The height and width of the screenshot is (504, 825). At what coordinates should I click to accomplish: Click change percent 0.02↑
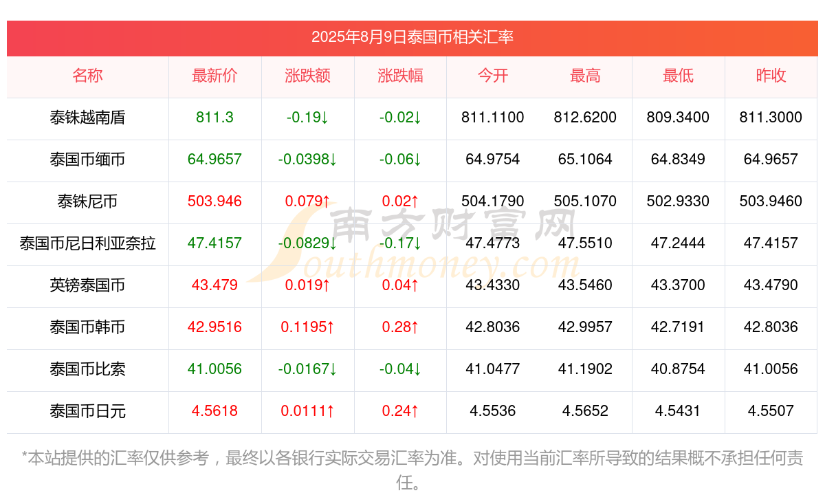(400, 201)
